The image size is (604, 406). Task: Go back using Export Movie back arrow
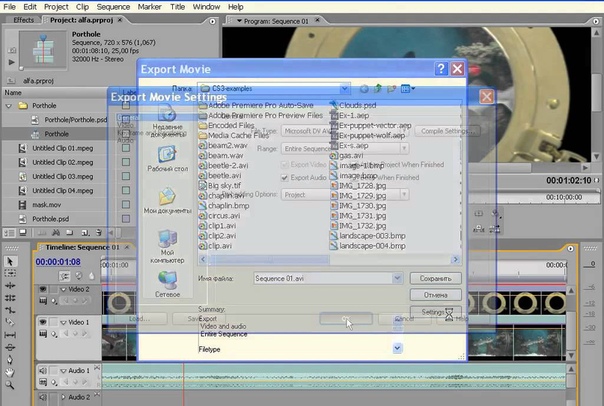pyautogui.click(x=364, y=89)
